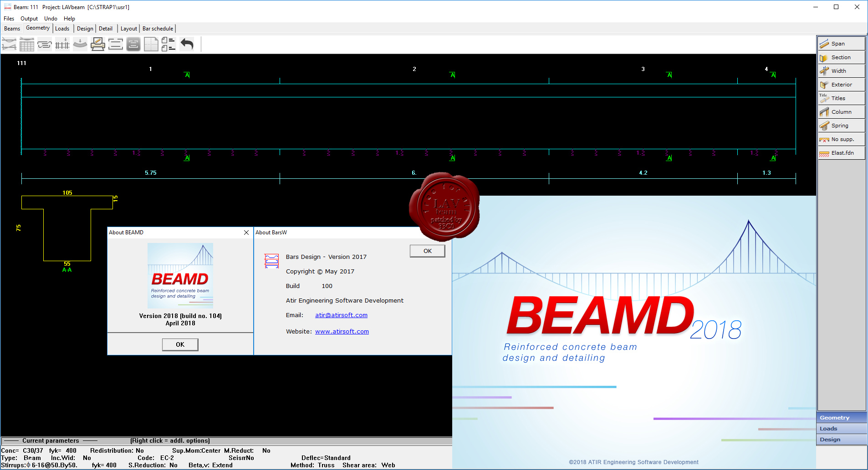
Task: Switch to the Design tab at top
Action: (85, 29)
